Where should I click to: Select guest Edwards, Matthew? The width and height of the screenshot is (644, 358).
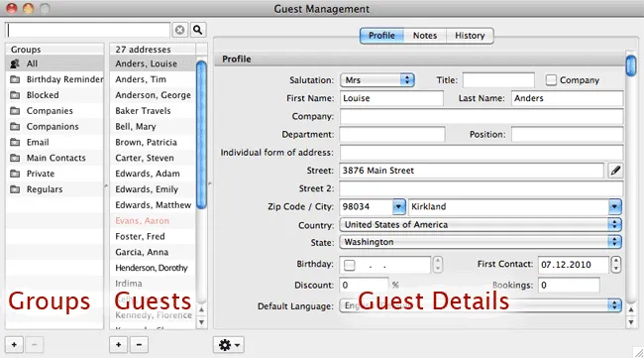(x=153, y=205)
